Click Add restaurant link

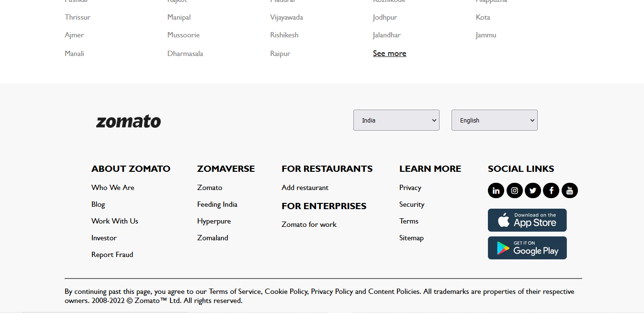point(305,188)
